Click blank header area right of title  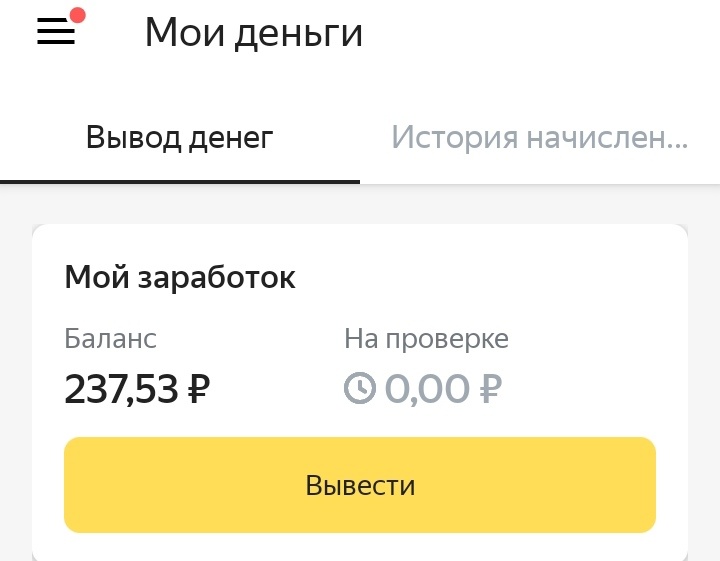(542, 33)
